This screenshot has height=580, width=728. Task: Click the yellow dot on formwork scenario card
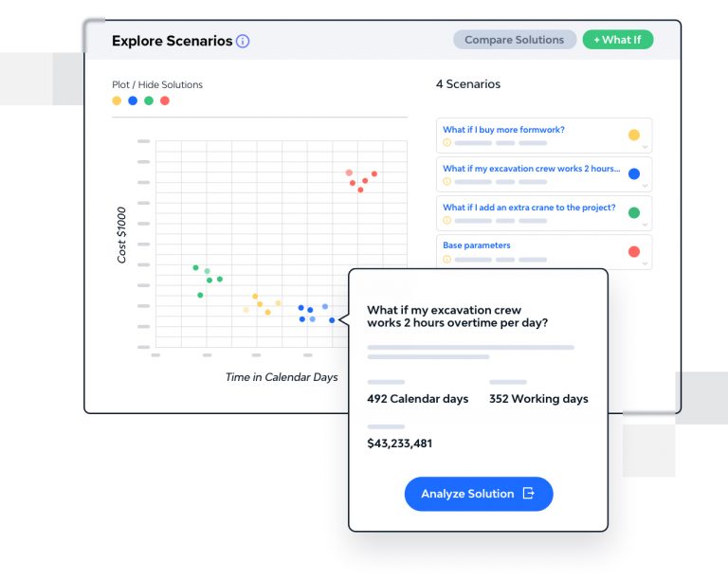click(x=634, y=136)
